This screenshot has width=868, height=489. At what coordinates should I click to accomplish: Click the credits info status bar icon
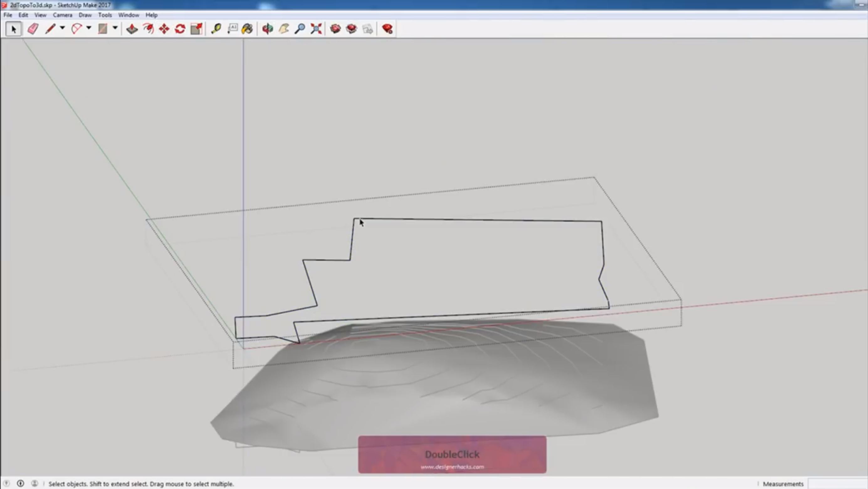click(x=21, y=484)
